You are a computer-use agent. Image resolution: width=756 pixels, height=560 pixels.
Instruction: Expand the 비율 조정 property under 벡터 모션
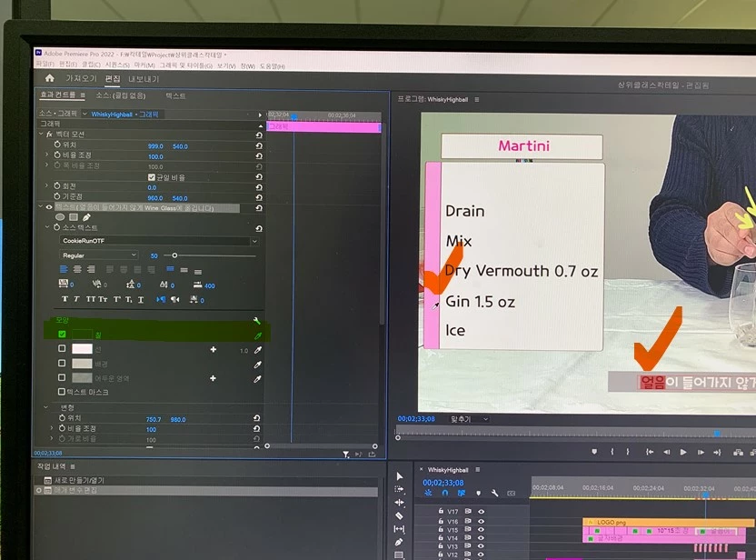46,155
